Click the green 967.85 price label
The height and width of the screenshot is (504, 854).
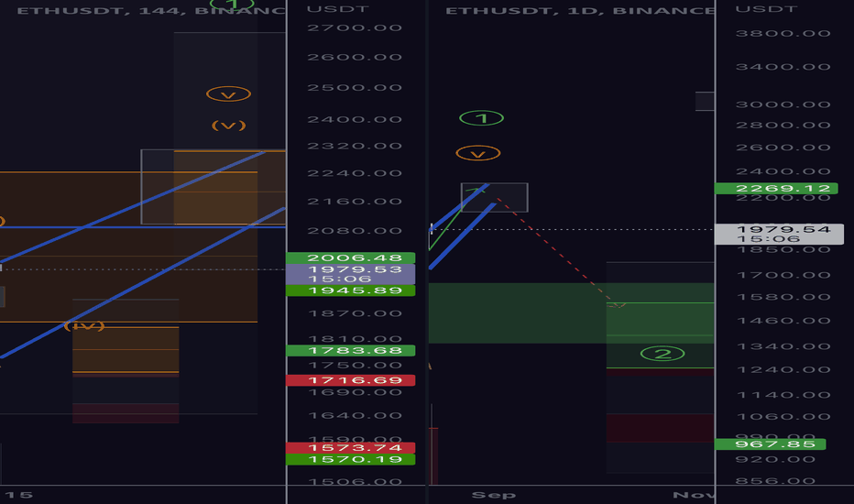point(771,444)
